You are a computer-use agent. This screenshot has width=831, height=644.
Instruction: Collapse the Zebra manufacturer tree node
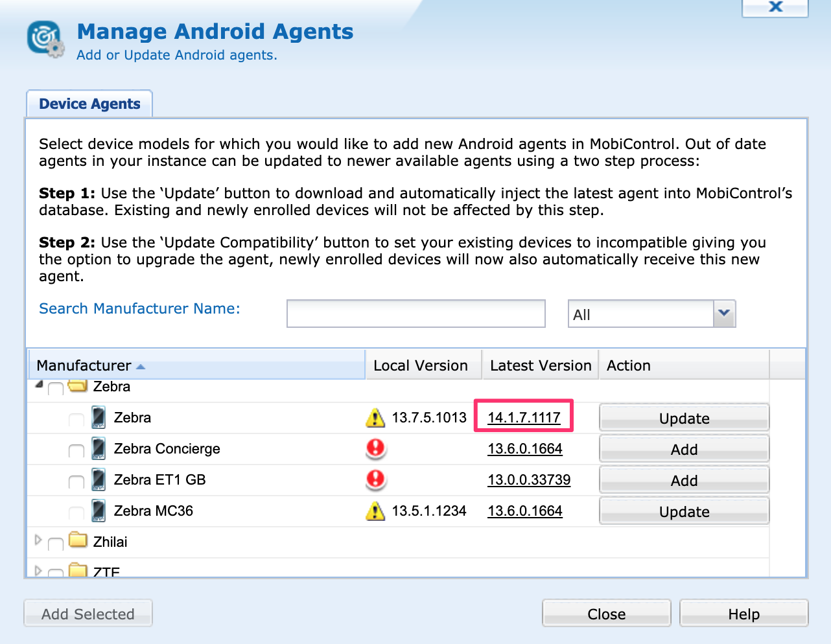[x=39, y=385]
